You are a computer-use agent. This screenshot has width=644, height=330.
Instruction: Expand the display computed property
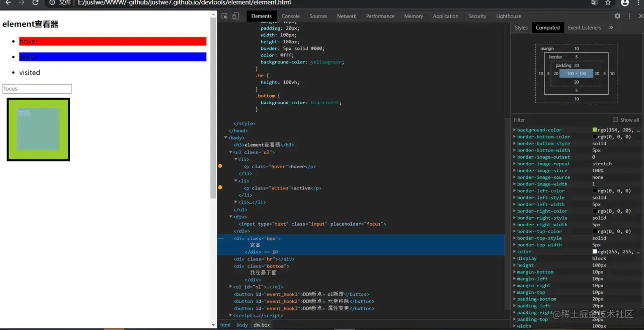pos(515,258)
